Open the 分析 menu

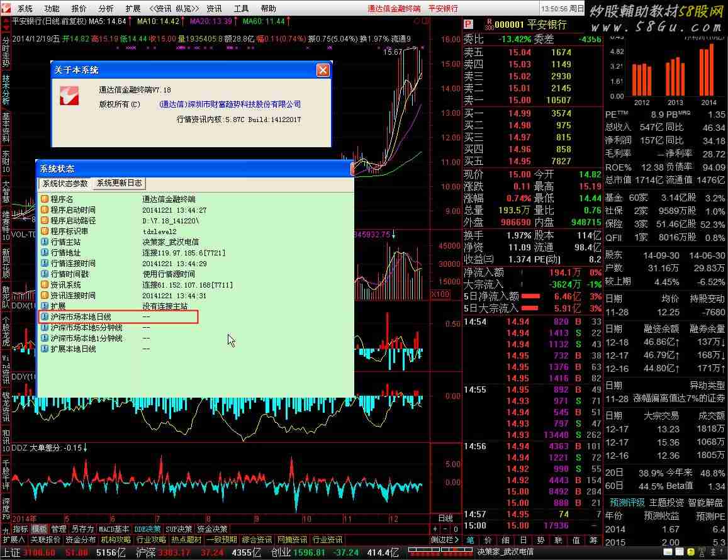coord(106,8)
